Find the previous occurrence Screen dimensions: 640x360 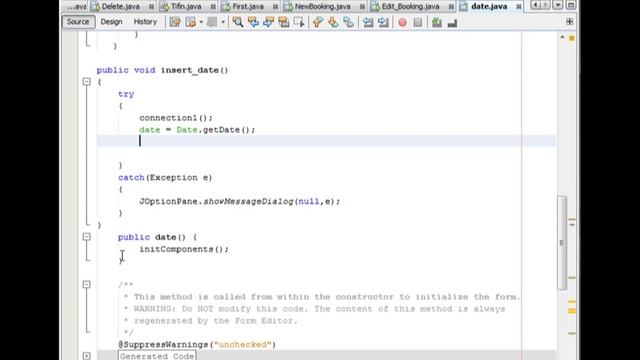[x=253, y=22]
